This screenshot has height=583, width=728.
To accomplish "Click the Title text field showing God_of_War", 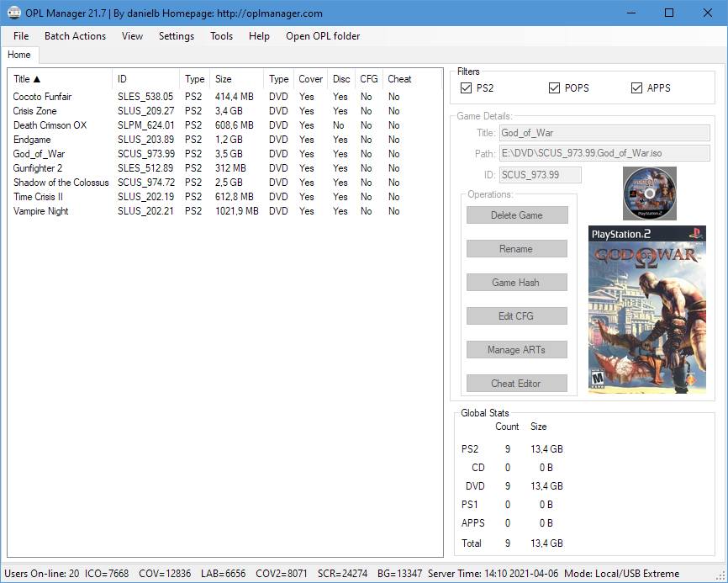I will pyautogui.click(x=604, y=133).
